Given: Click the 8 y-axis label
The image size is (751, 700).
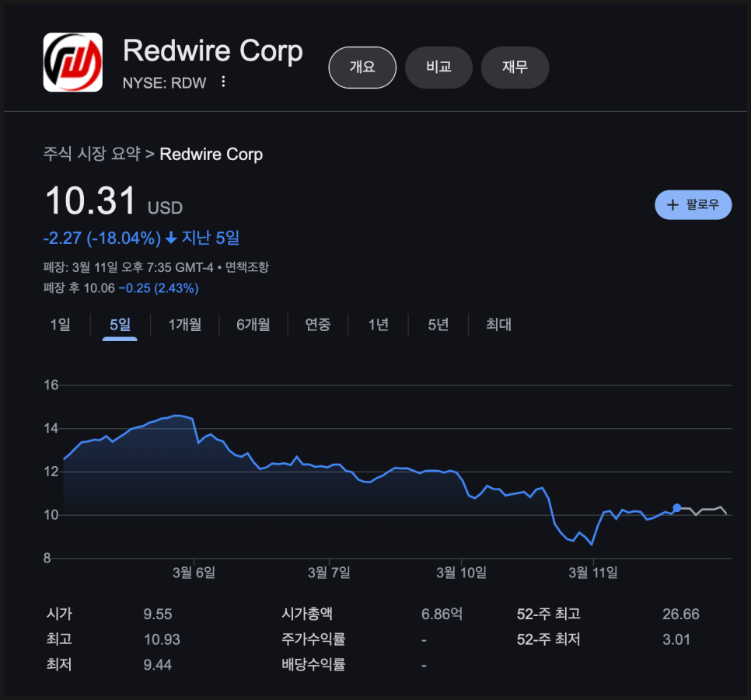Looking at the screenshot, I should 47,559.
